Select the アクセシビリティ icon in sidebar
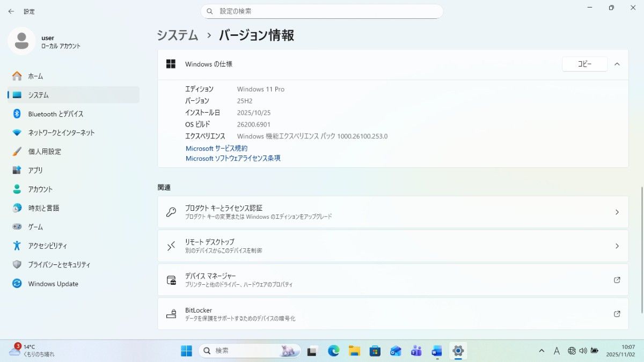This screenshot has height=362, width=644. (x=17, y=246)
